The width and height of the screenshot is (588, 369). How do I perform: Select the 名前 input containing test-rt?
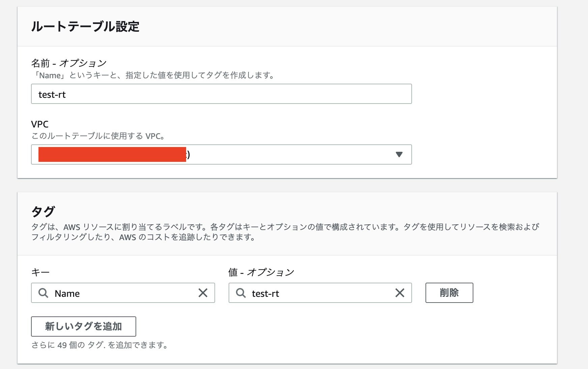click(x=221, y=94)
